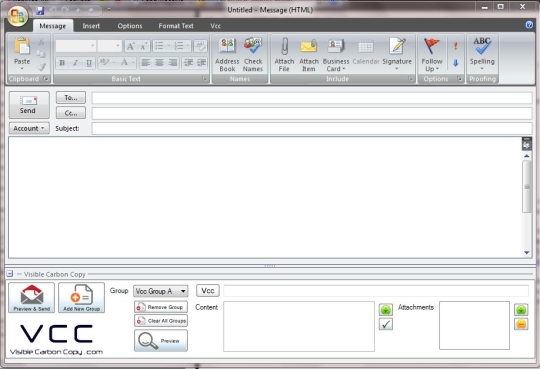Customize Quick Access Toolbar dropdown arrow
The height and width of the screenshot is (369, 540).
[109, 10]
